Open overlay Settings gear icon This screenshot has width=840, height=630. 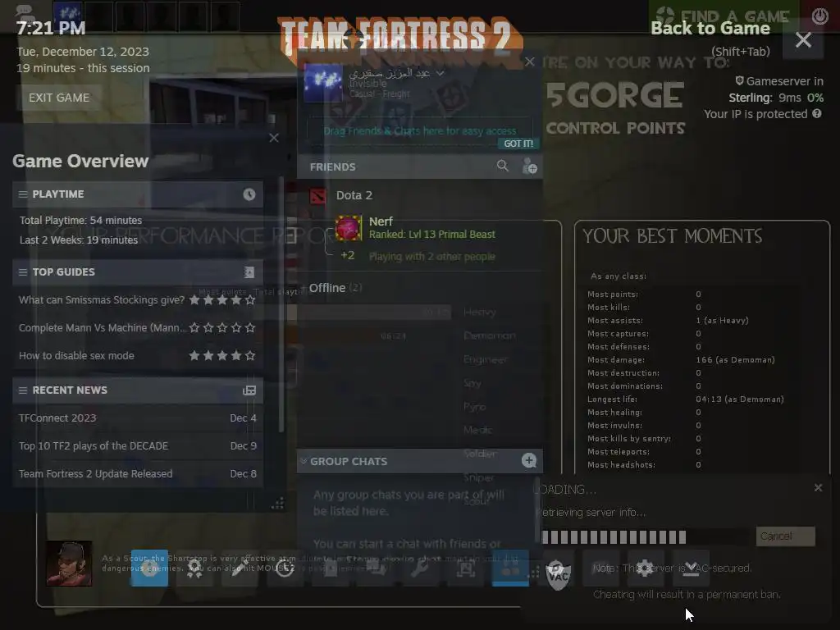click(645, 568)
